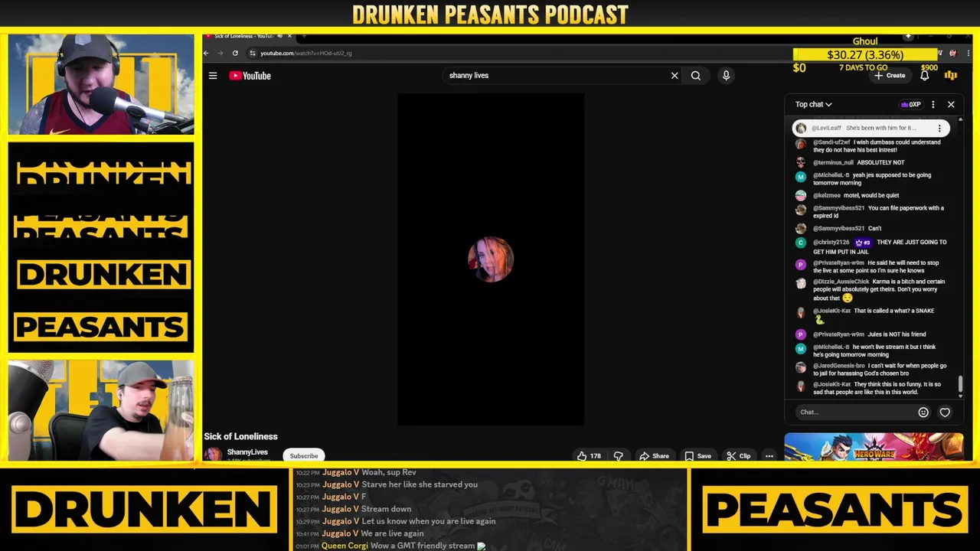Open the ShannyLives channel name link
980x551 pixels.
247,452
